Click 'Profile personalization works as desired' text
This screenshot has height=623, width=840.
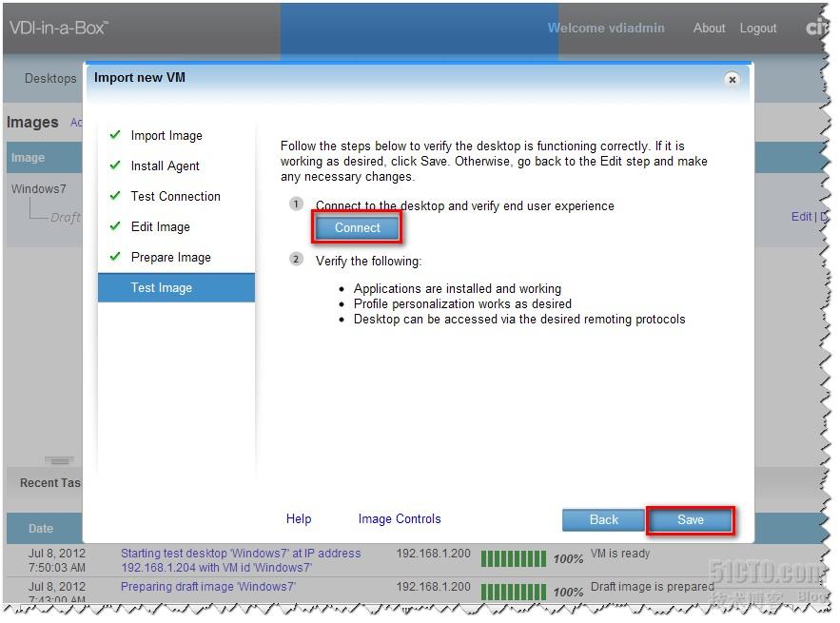click(x=462, y=303)
